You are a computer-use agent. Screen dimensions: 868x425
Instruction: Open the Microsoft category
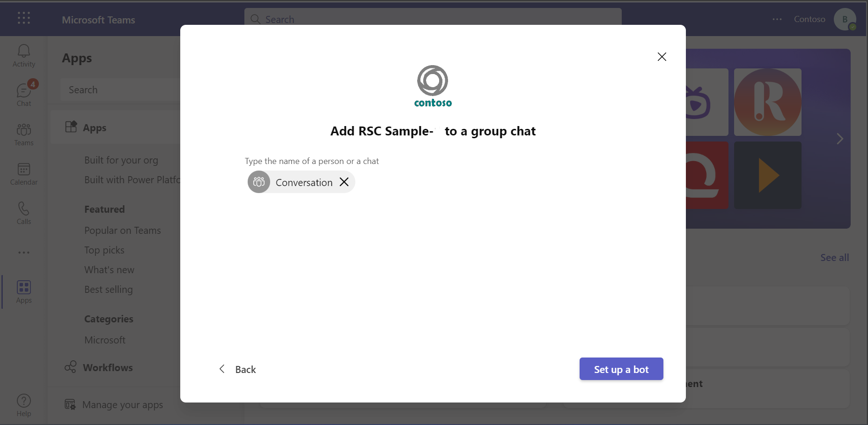click(x=105, y=340)
